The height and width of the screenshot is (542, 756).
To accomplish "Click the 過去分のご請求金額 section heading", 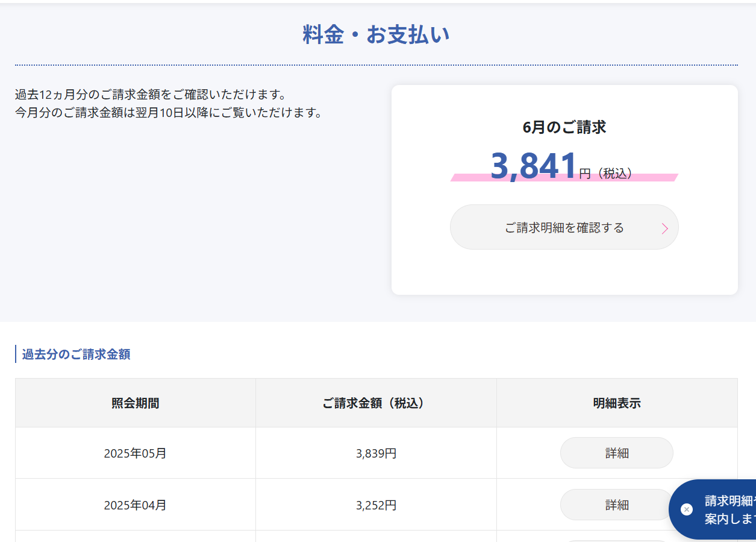I will [x=76, y=354].
